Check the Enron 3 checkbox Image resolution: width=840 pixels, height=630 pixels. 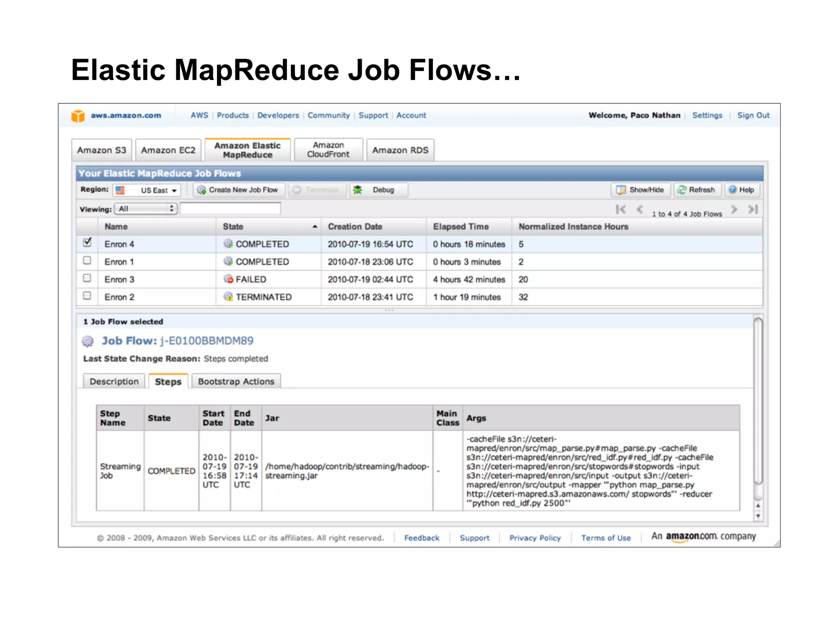point(87,278)
